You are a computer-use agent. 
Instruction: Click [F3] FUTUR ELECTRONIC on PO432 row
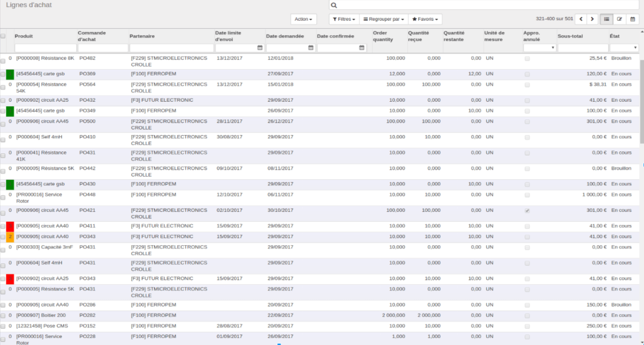click(162, 100)
